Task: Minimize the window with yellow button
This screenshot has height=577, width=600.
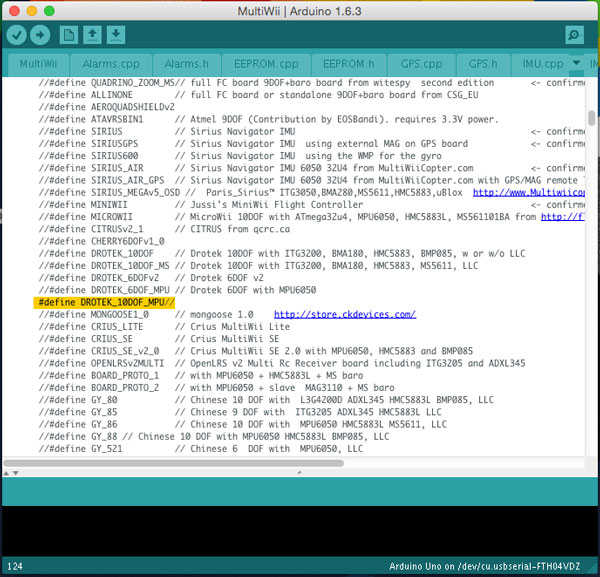Action: (32, 11)
